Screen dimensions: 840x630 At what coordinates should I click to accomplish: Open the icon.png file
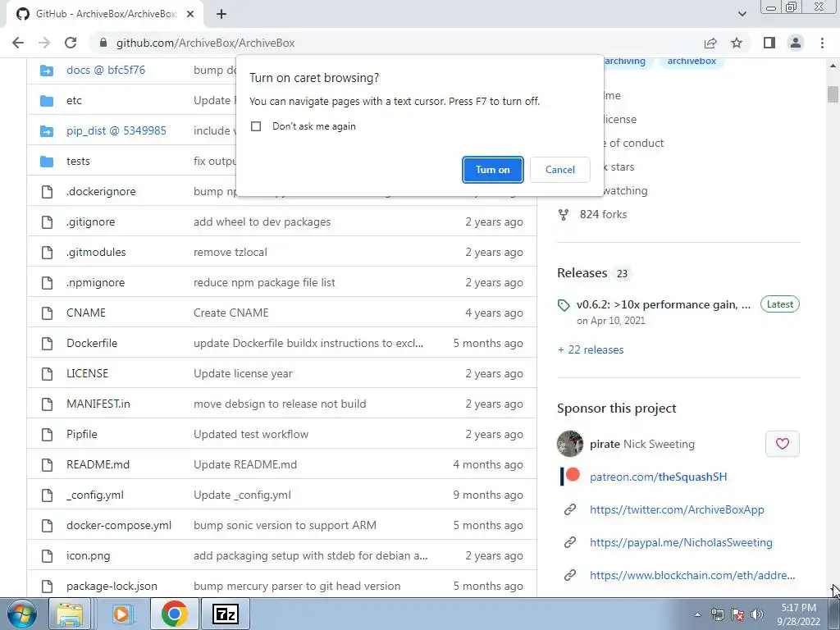pos(89,556)
